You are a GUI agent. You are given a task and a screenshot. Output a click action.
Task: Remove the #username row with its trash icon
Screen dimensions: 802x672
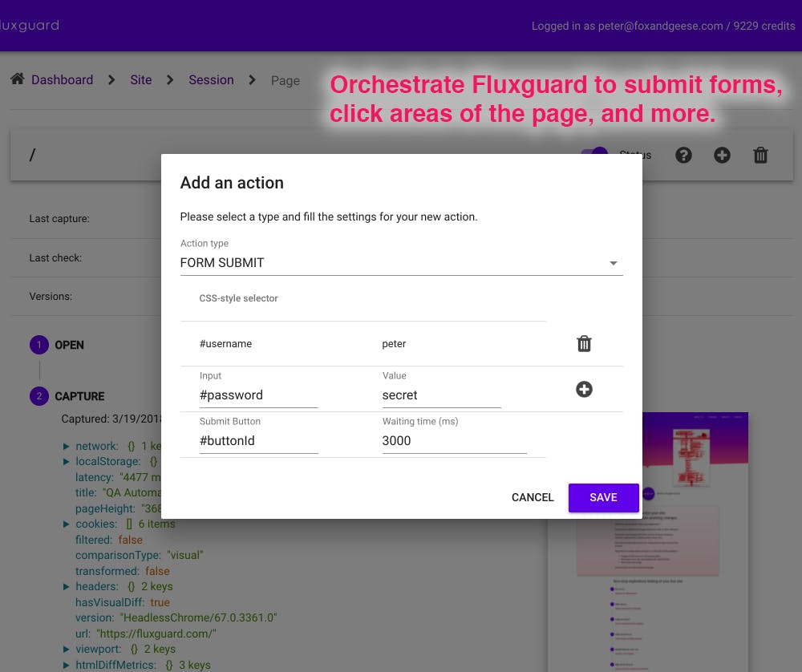pos(584,344)
